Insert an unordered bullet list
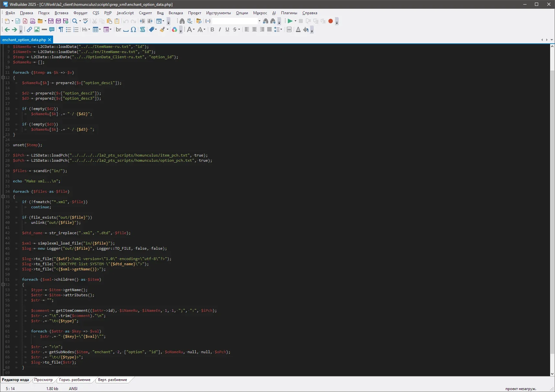This screenshot has height=392, width=555. coord(68,30)
